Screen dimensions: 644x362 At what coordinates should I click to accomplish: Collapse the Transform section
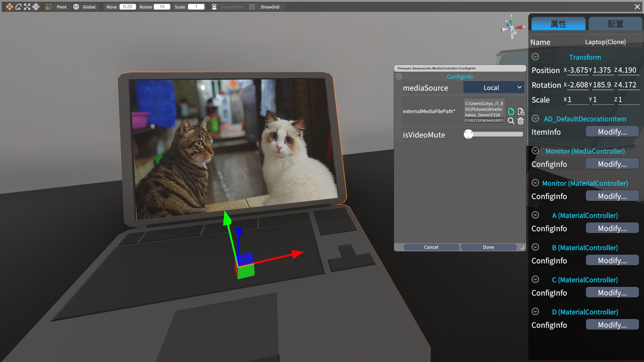click(x=535, y=57)
